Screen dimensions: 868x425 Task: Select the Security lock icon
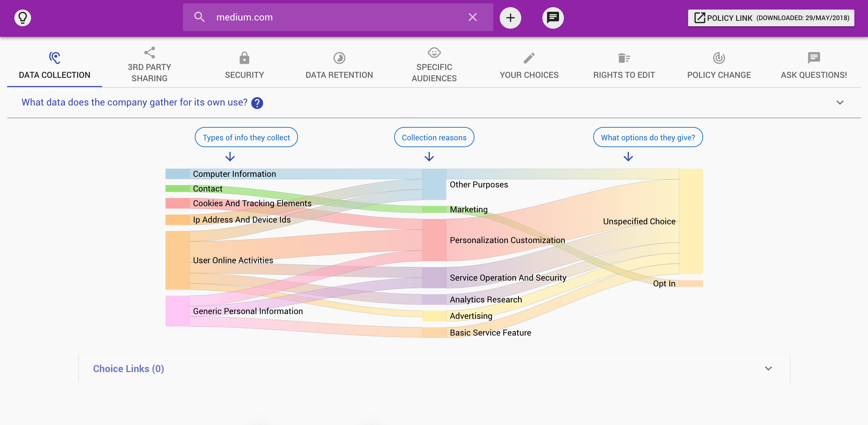pos(244,58)
